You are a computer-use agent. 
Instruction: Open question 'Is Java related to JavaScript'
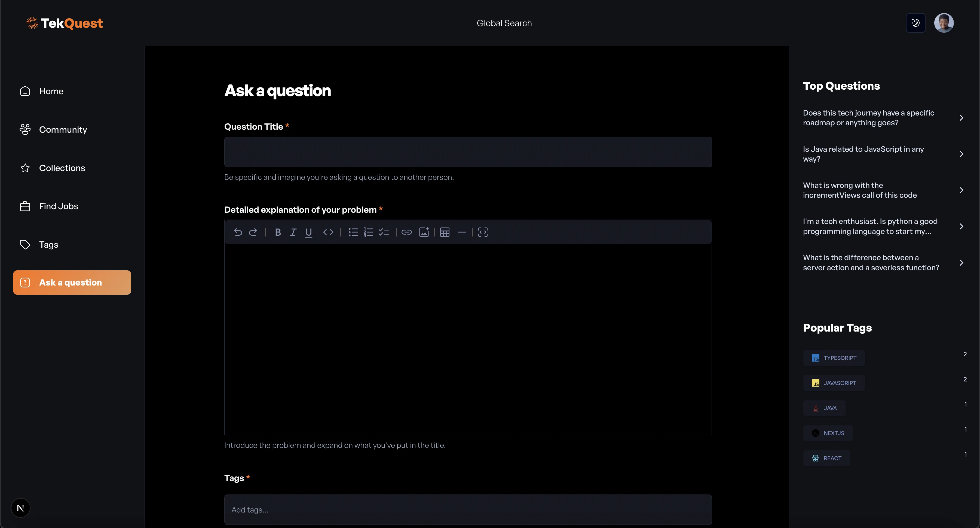pos(863,154)
